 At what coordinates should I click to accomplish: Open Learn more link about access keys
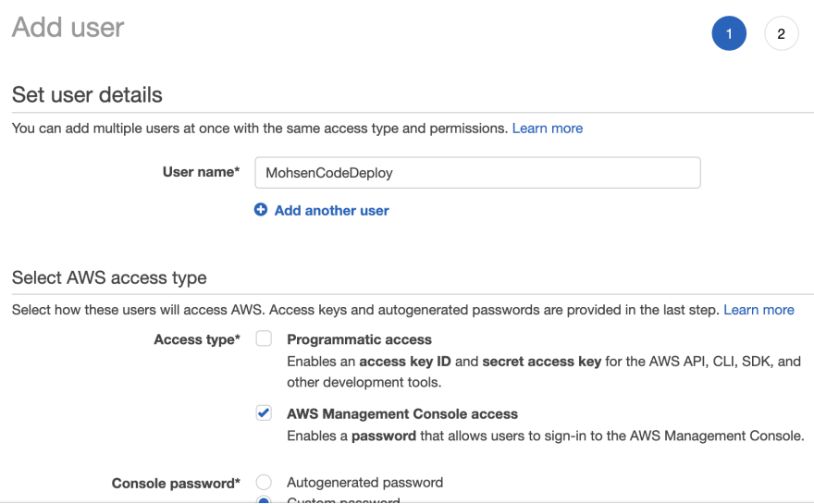(x=758, y=310)
